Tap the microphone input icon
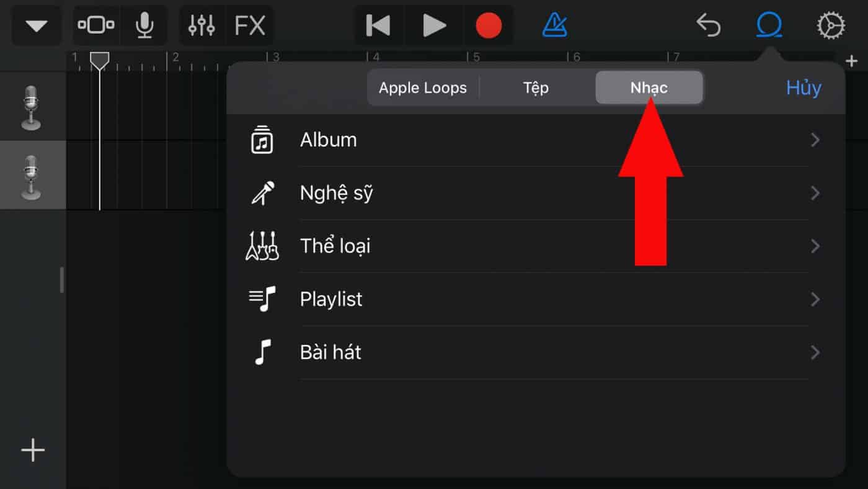This screenshot has width=868, height=489. coord(144,25)
